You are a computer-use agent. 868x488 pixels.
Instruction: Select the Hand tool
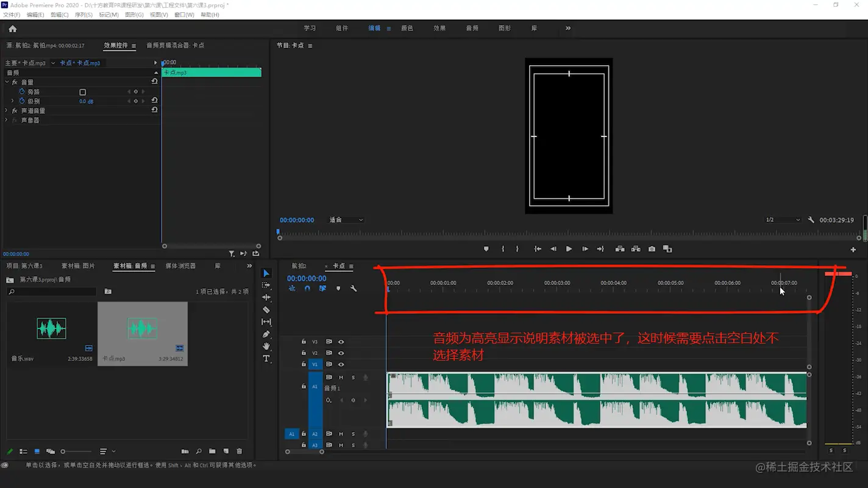tap(266, 347)
